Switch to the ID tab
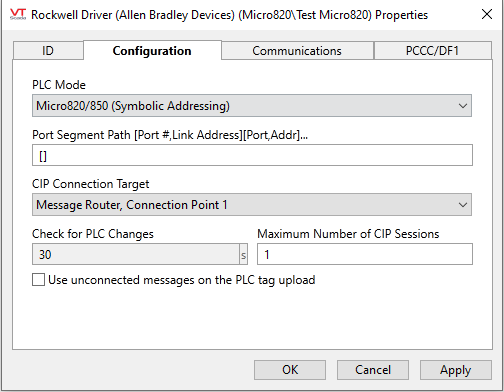The height and width of the screenshot is (392, 504). point(48,51)
